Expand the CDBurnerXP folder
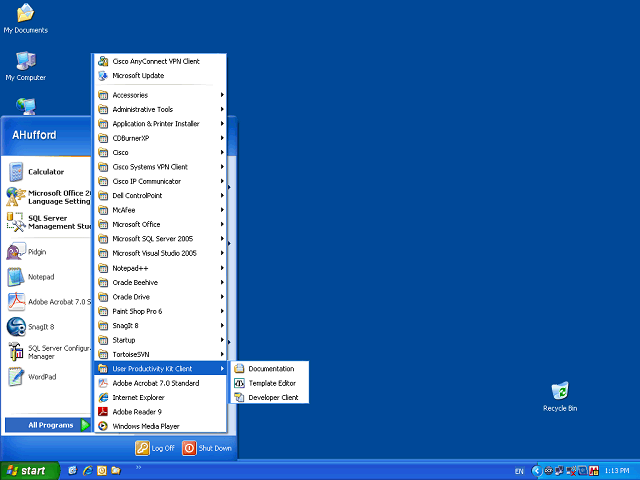The image size is (640, 480). click(160, 138)
